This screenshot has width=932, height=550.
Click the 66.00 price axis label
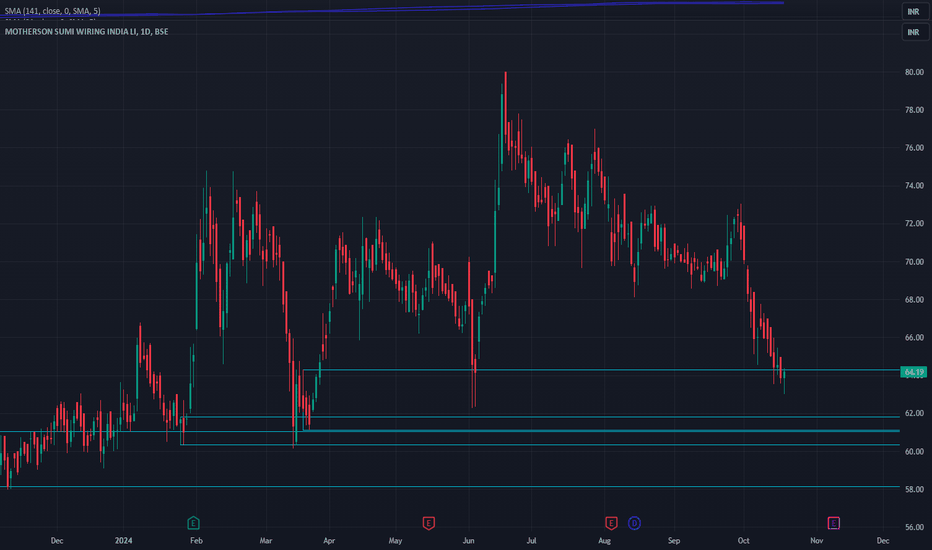pyautogui.click(x=914, y=337)
